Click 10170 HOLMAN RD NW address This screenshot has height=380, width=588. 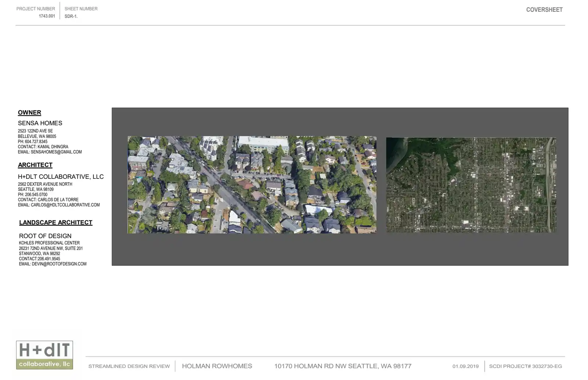point(343,366)
